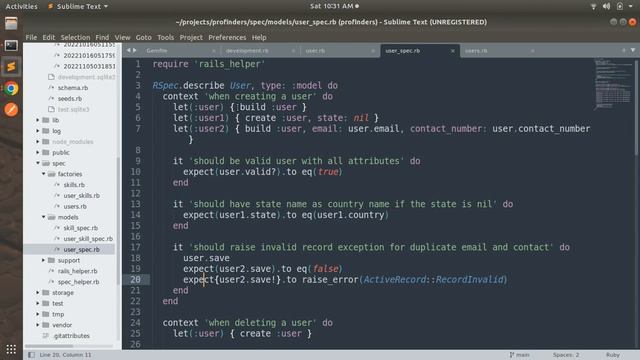Expand the support folder arrow
Screen dimensions: 640x360
pos(43,260)
